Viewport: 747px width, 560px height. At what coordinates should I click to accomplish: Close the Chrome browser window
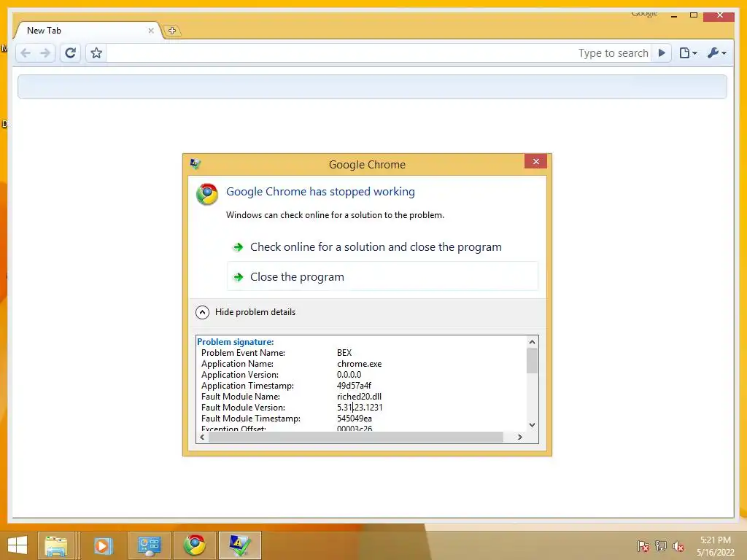[x=720, y=15]
